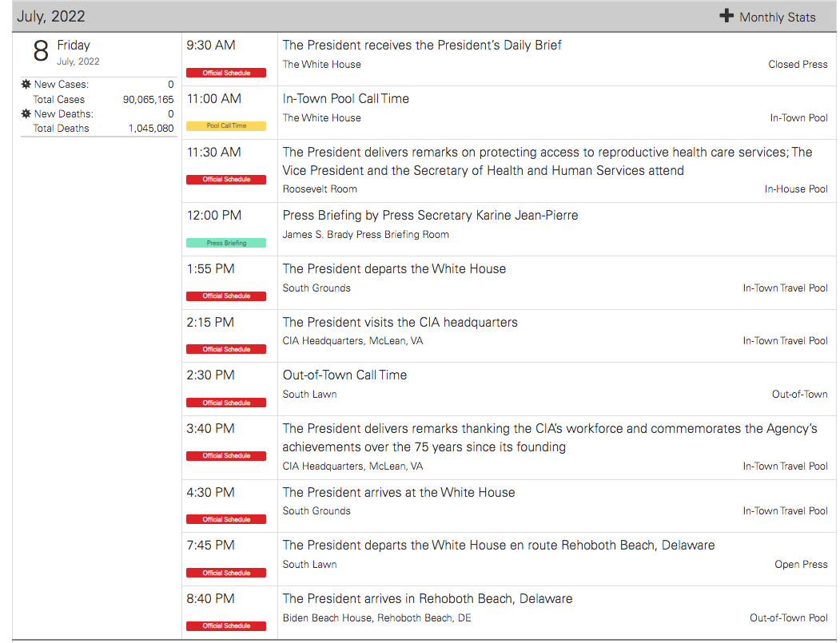Click the Official Schedule tag under 2:15 PM
Viewport: 840px width, 643px height.
coord(226,349)
